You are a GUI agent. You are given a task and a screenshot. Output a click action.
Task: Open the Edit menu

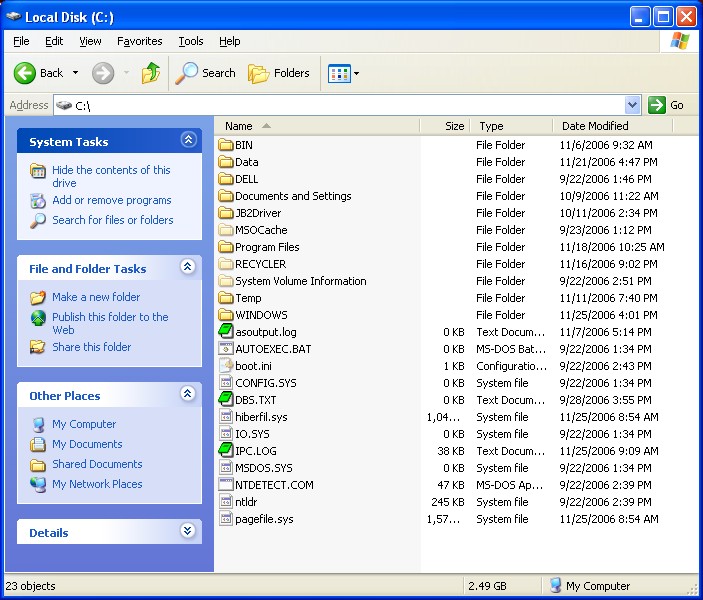coord(54,41)
